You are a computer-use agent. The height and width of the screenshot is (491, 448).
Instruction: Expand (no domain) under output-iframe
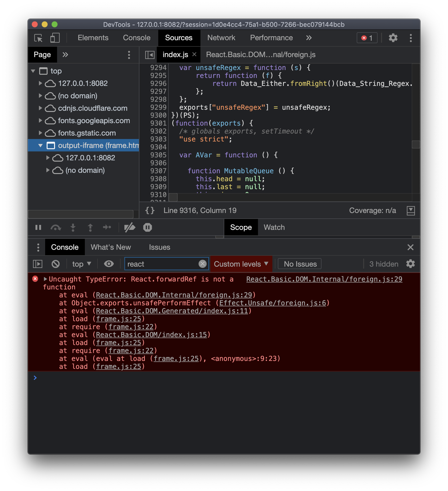48,170
